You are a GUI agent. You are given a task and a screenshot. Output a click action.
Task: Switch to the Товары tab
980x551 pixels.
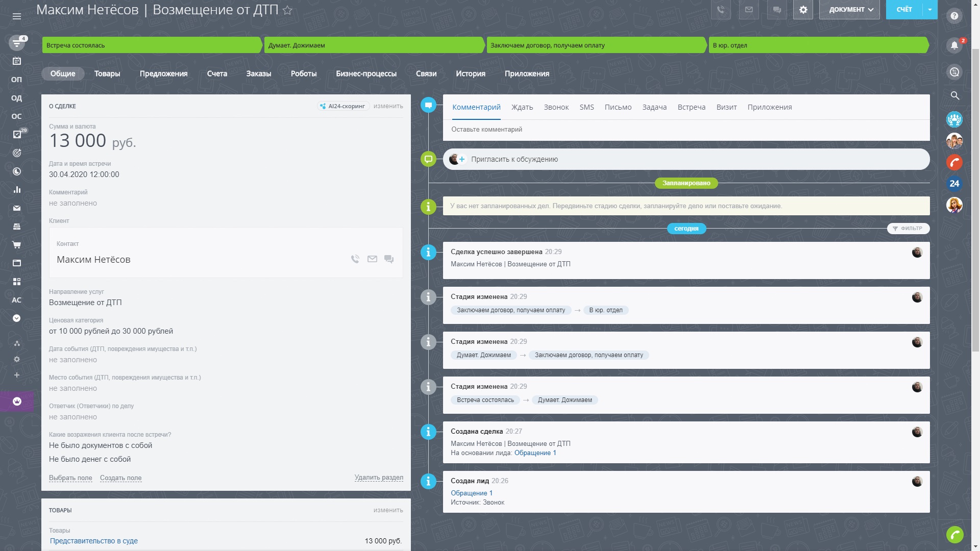click(x=107, y=73)
